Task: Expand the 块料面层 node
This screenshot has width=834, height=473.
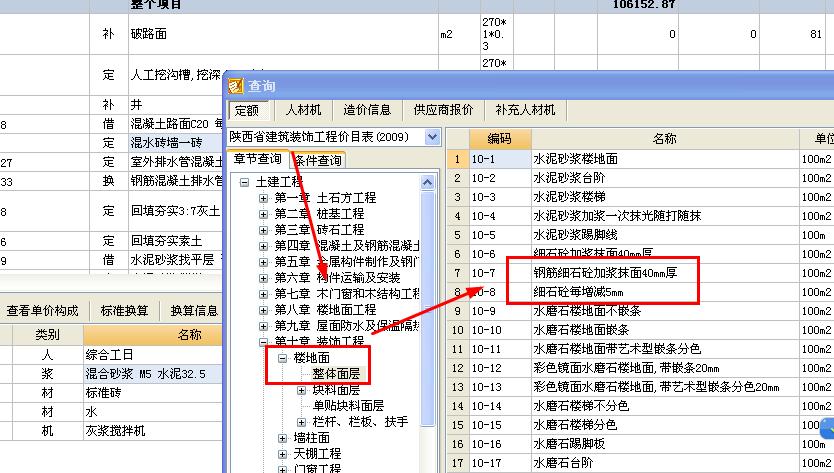Action: (302, 390)
